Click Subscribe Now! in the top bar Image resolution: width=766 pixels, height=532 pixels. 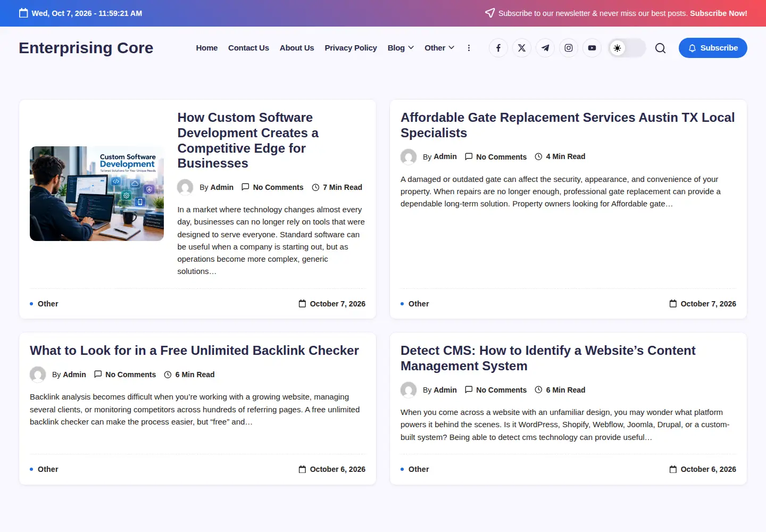click(719, 13)
